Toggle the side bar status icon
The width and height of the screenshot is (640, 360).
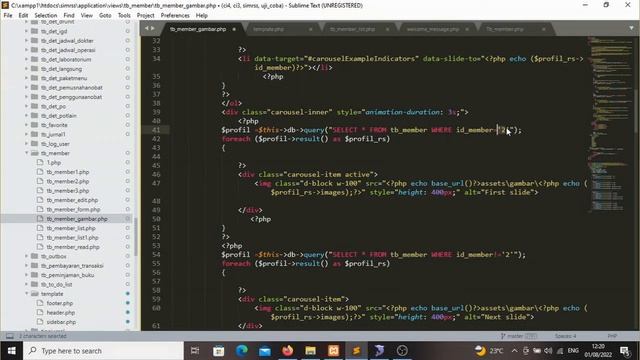click(9, 336)
